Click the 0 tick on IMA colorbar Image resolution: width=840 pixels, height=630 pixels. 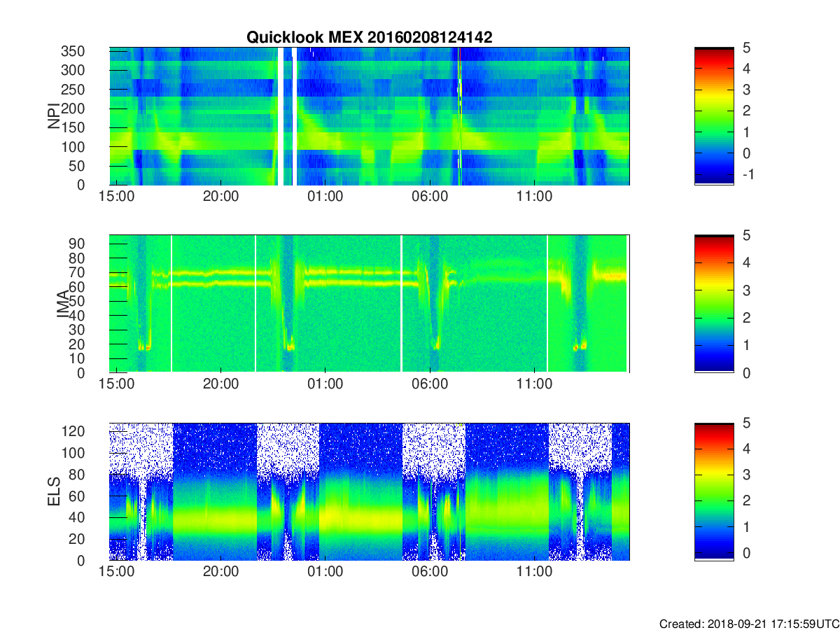[x=745, y=372]
